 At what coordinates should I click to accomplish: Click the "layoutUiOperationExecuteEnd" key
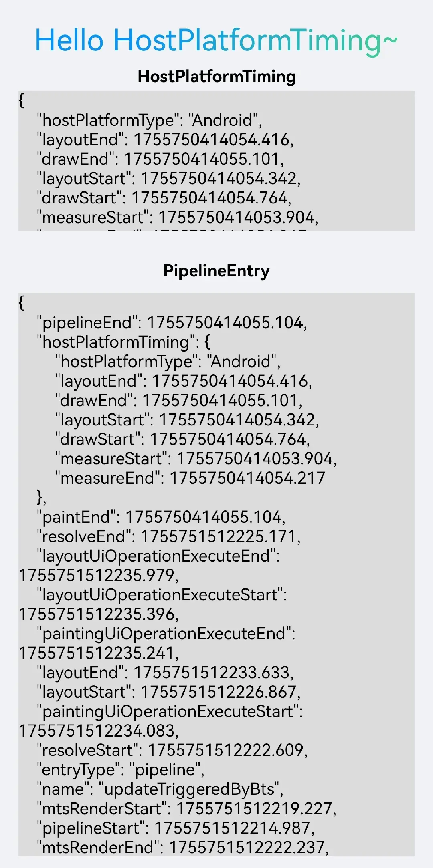(158, 556)
